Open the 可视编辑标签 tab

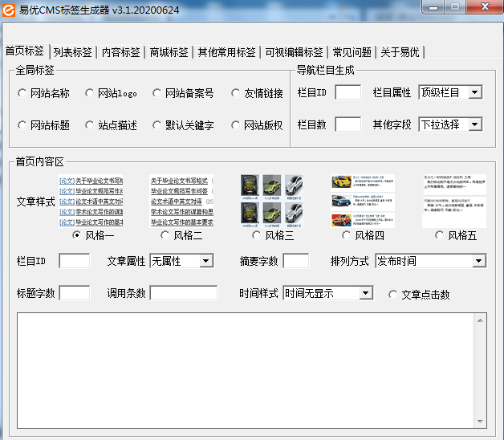294,52
